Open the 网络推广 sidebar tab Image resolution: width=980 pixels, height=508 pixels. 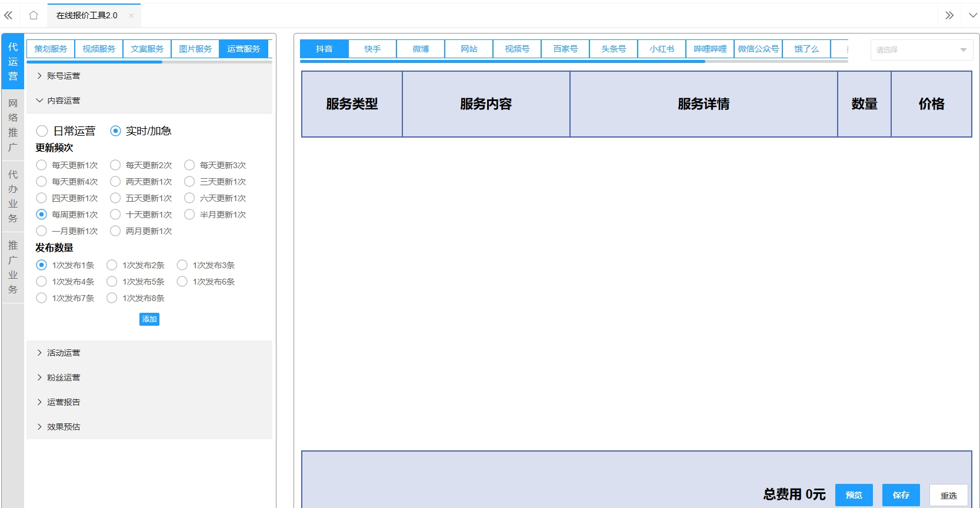13,125
